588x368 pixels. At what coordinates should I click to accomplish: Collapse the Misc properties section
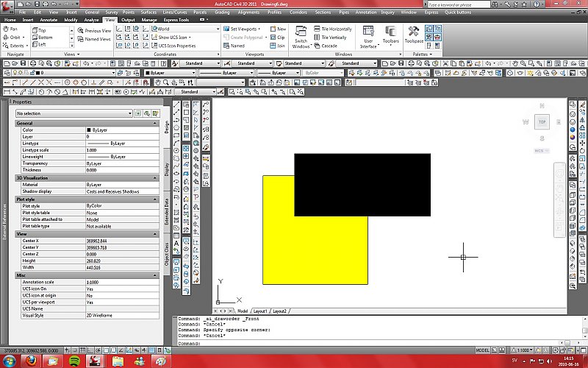pyautogui.click(x=154, y=275)
